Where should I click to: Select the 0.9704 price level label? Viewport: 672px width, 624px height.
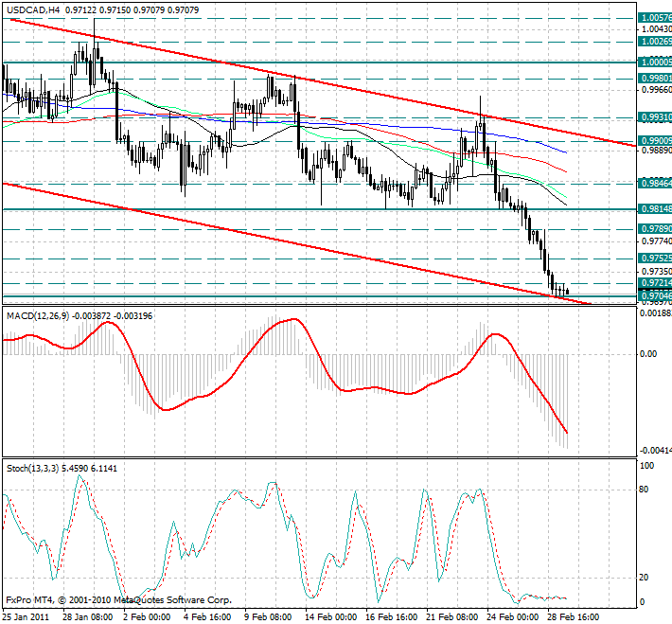[x=655, y=296]
